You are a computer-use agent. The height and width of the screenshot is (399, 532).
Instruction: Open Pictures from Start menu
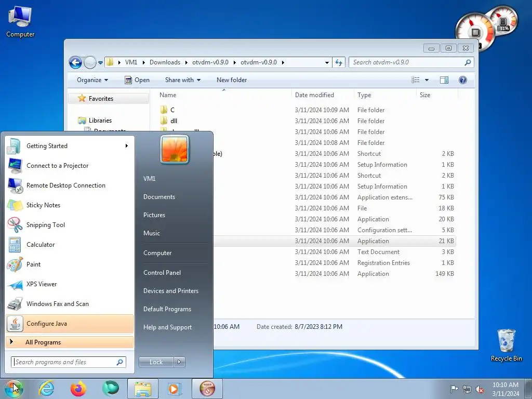coord(154,215)
